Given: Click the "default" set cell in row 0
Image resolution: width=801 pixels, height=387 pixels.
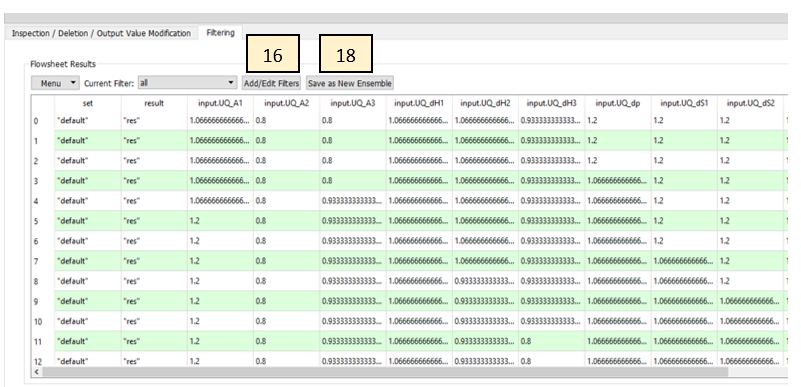Looking at the screenshot, I should pyautogui.click(x=88, y=120).
